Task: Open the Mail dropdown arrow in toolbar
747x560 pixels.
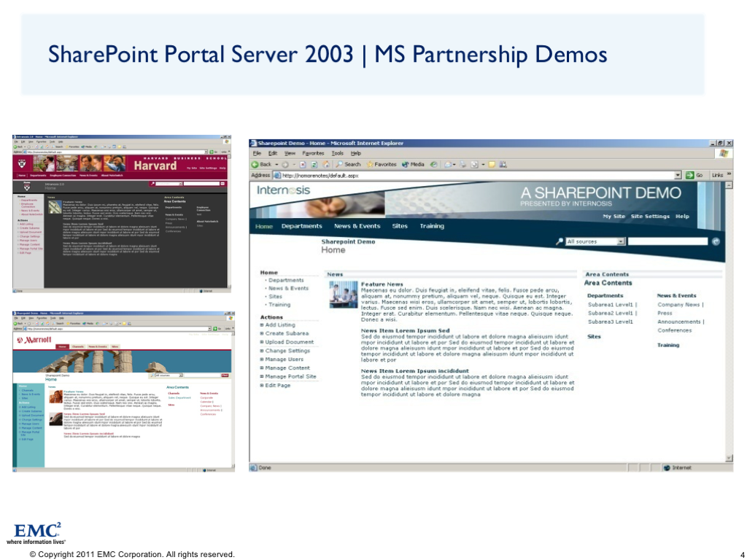Action: click(x=454, y=165)
